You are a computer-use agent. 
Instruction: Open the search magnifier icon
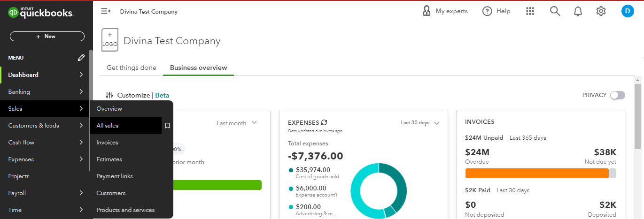click(555, 11)
